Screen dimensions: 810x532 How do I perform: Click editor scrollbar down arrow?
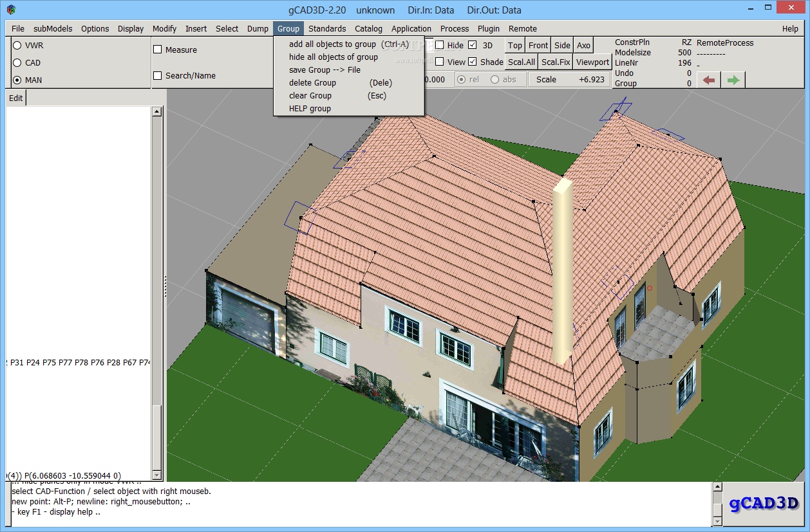point(156,475)
